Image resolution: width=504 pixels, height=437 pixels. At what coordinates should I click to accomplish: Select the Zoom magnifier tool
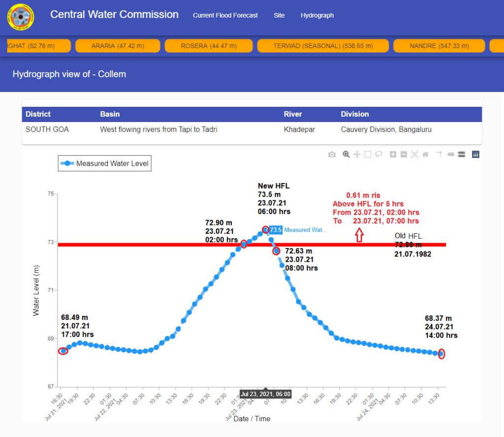coord(346,155)
